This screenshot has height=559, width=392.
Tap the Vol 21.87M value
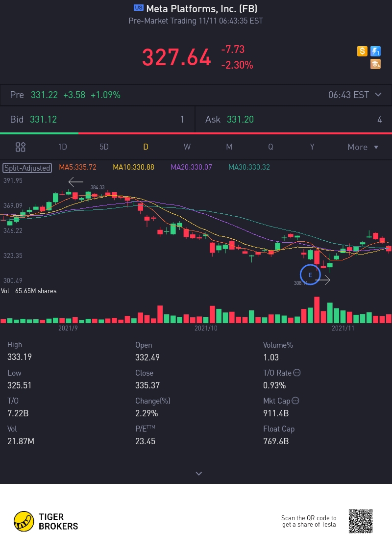(x=21, y=441)
